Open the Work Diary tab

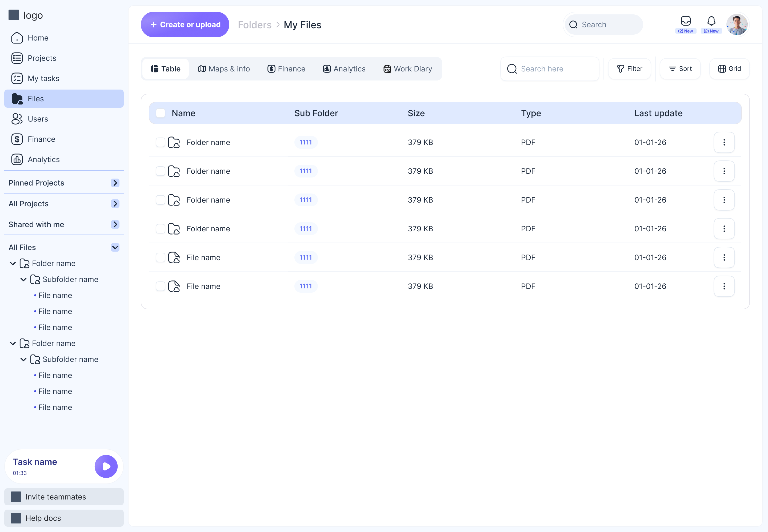[x=407, y=69]
